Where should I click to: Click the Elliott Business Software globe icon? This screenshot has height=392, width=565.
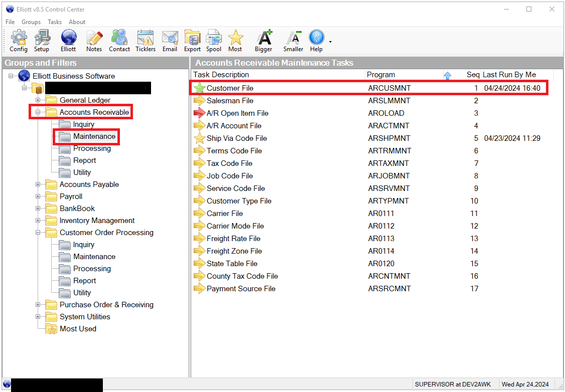24,76
